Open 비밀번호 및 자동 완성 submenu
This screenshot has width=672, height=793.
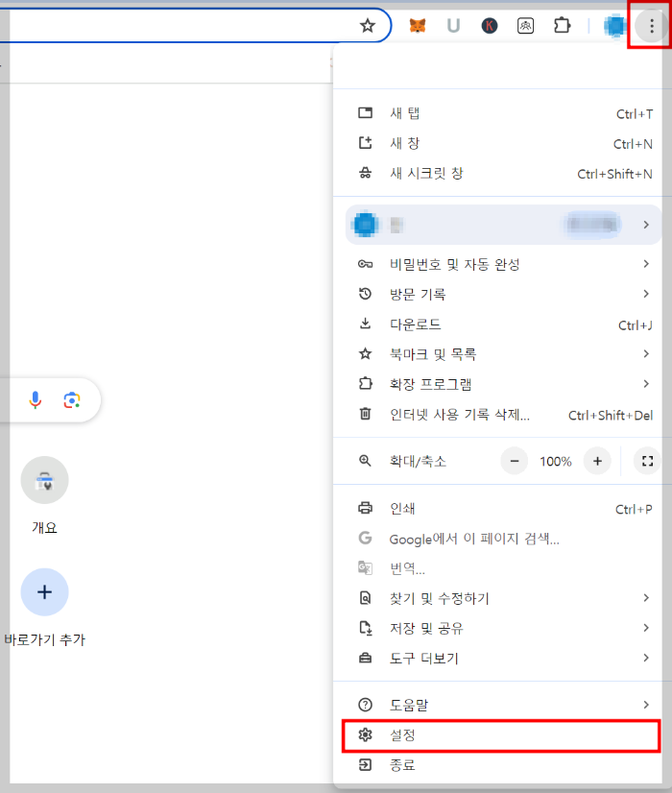(505, 264)
